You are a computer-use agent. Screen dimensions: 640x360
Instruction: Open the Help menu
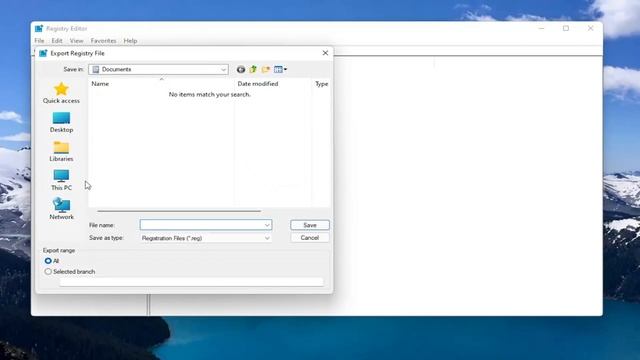click(130, 41)
